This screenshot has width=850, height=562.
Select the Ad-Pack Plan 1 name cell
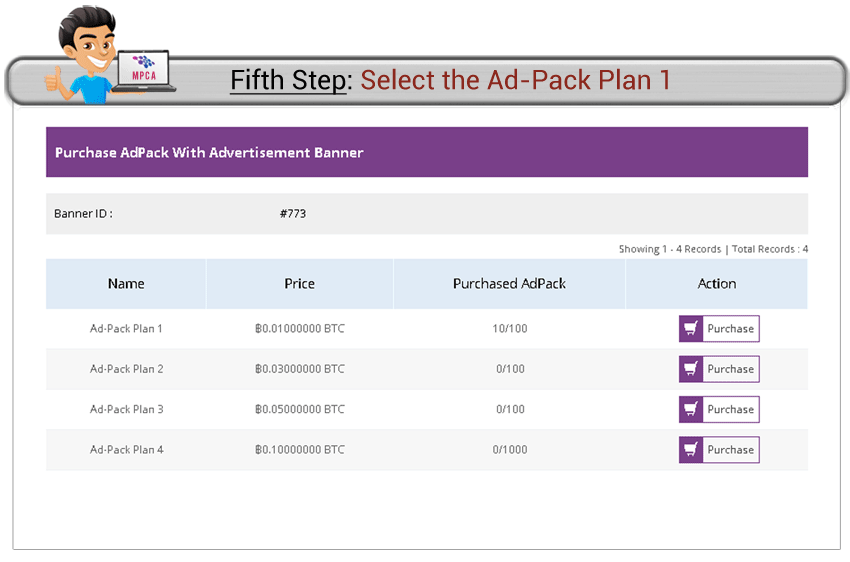(126, 328)
